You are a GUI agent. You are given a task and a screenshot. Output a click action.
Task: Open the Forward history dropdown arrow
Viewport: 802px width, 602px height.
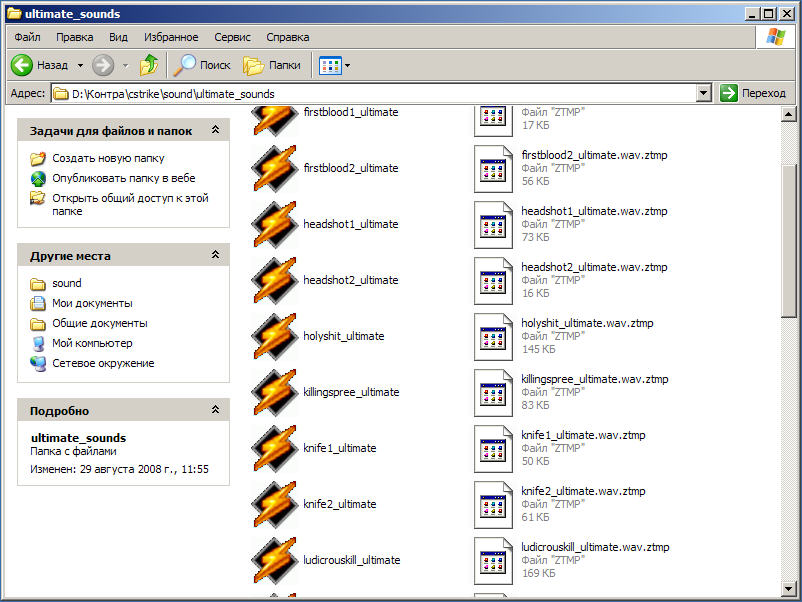[x=125, y=65]
